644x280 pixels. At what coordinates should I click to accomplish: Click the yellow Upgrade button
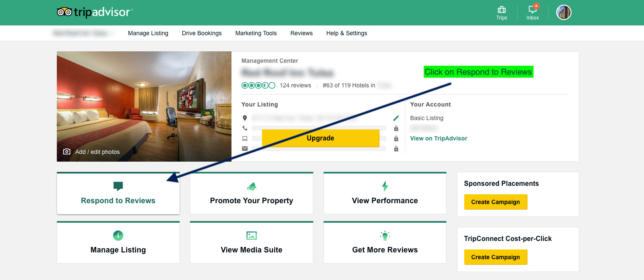click(x=321, y=138)
